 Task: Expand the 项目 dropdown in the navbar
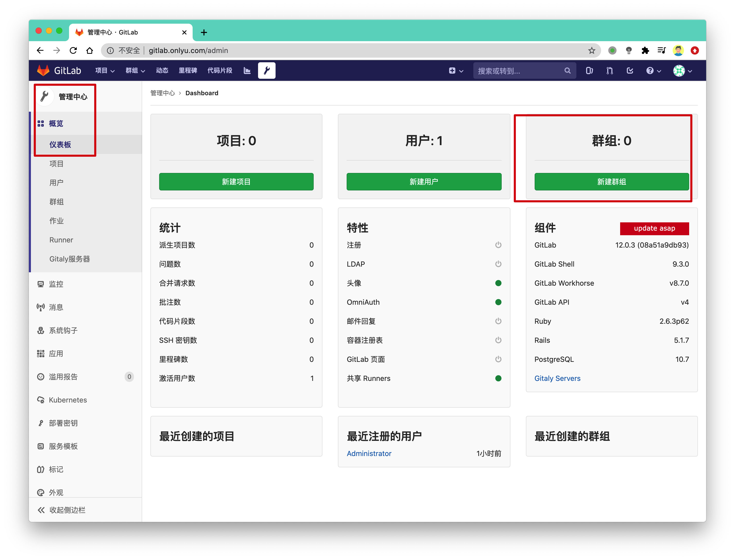click(105, 70)
